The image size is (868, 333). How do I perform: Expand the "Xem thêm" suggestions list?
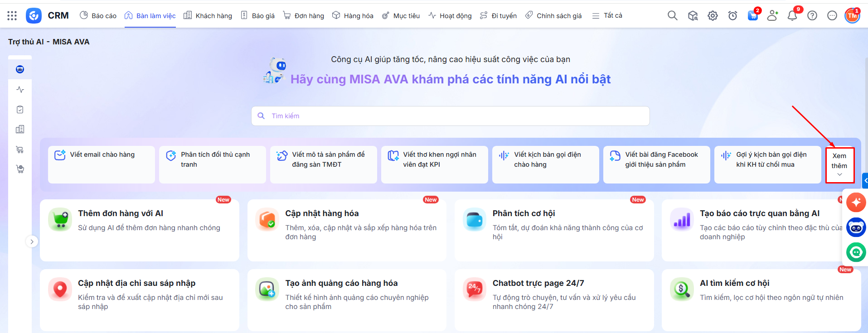(839, 165)
